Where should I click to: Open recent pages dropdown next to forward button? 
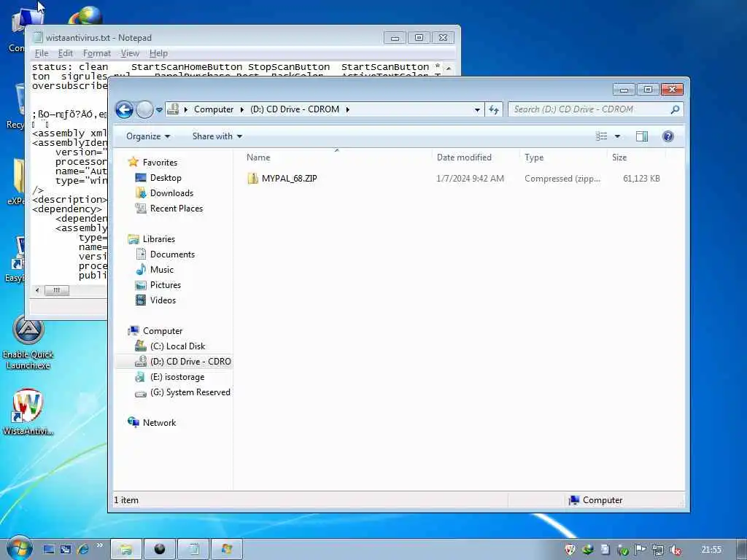tap(159, 110)
